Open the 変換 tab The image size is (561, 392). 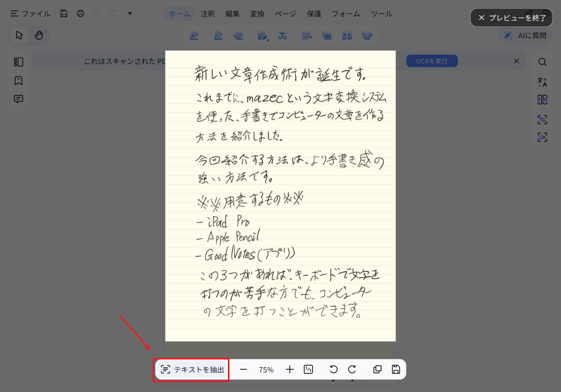coord(257,13)
